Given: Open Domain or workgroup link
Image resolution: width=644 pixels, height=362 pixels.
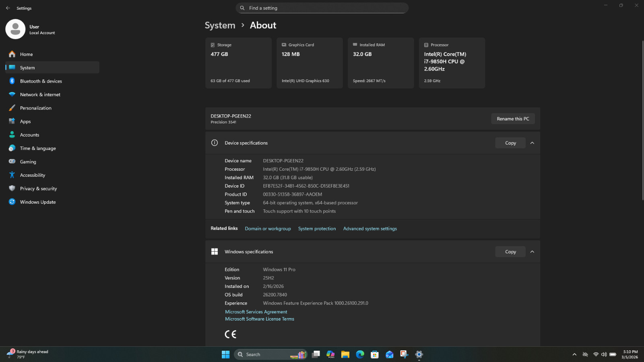Looking at the screenshot, I should (x=268, y=229).
